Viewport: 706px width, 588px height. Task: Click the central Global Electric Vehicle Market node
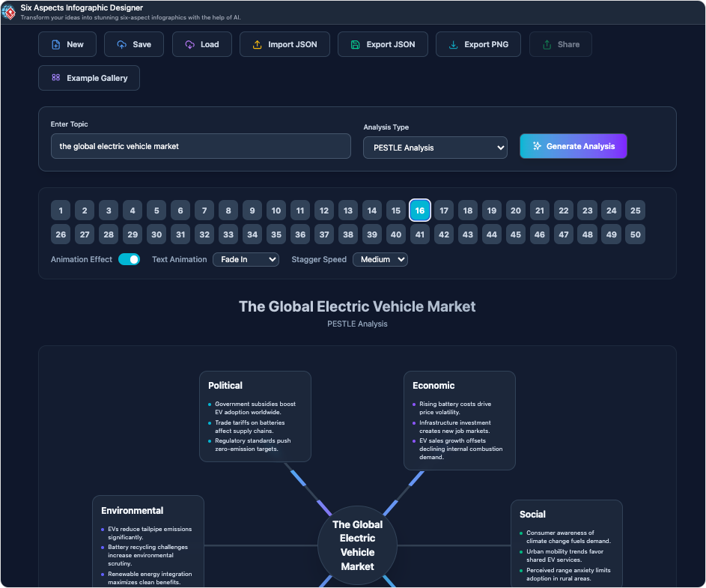[357, 545]
